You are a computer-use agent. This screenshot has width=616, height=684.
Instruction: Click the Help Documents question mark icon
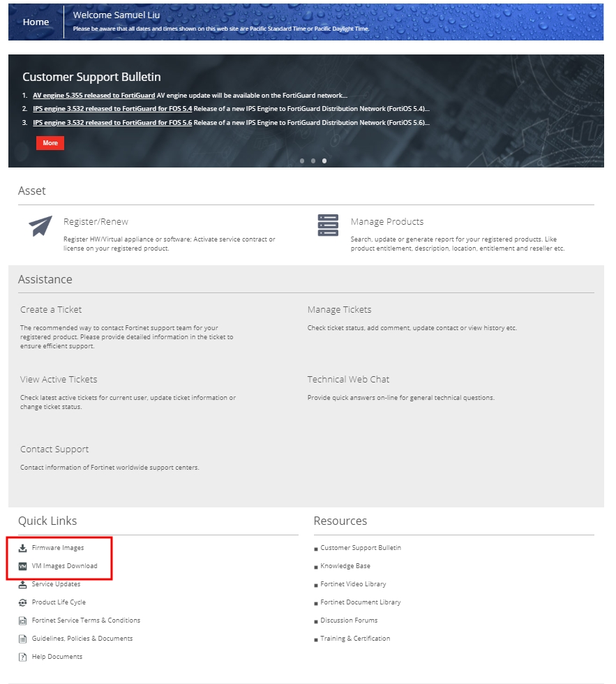(x=22, y=657)
